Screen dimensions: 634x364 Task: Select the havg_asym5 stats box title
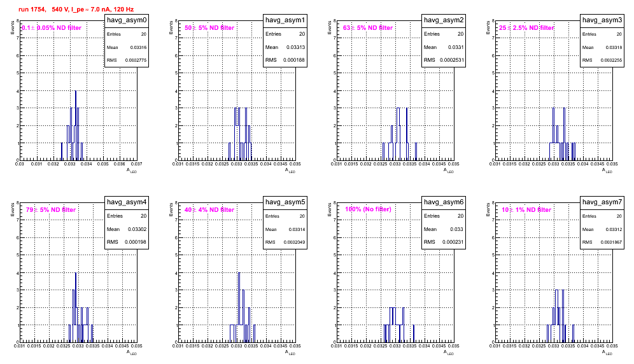click(x=285, y=202)
